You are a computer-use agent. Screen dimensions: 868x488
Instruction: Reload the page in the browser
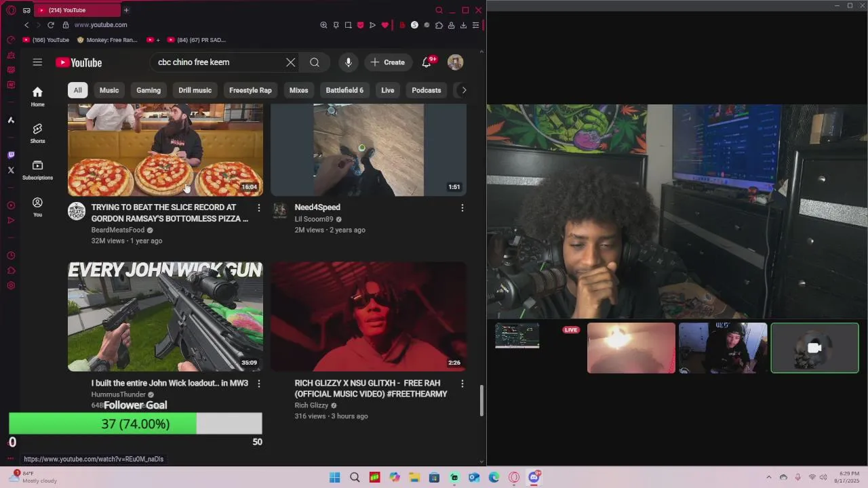(x=50, y=25)
